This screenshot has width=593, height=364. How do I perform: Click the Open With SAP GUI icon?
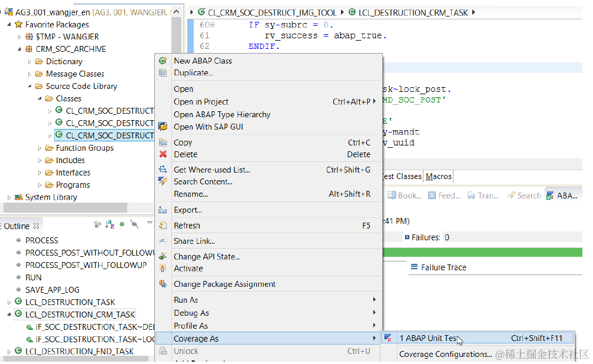[163, 127]
